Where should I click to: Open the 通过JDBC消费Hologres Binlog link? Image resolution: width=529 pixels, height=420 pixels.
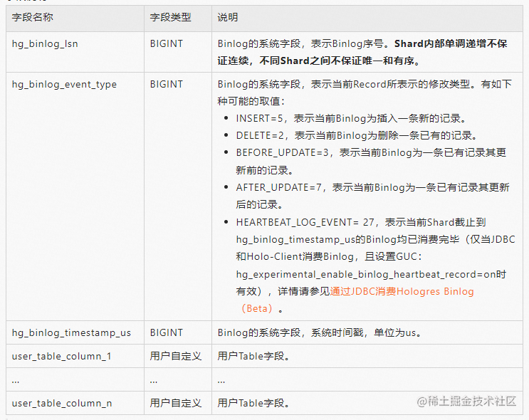click(x=402, y=291)
